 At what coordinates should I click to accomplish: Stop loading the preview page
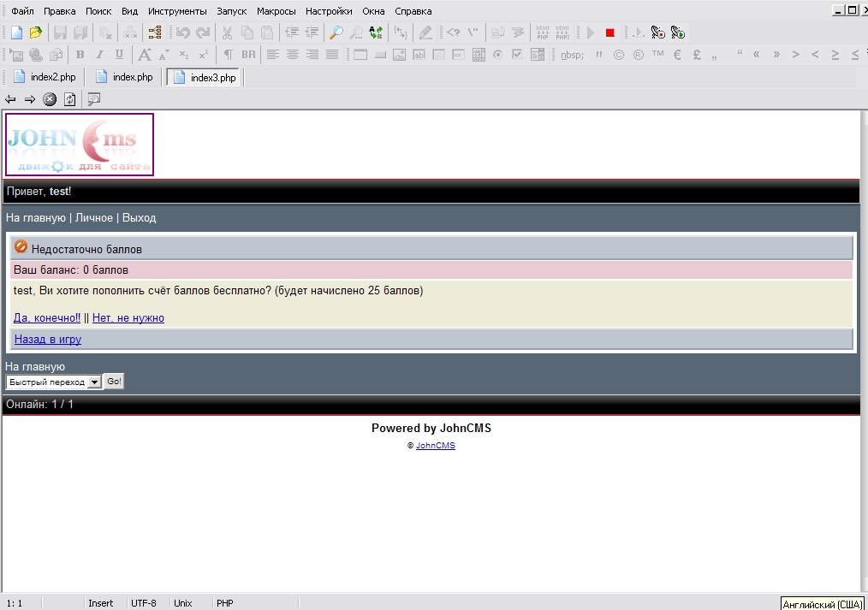click(x=50, y=99)
